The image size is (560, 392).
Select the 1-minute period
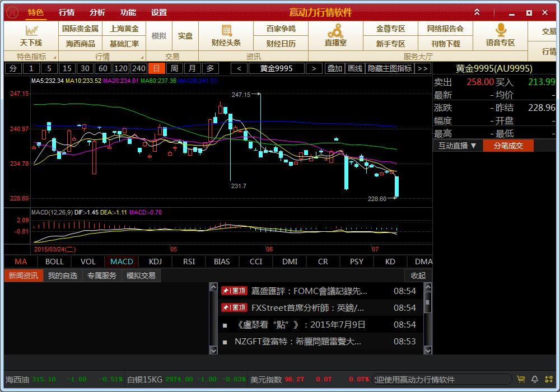pyautogui.click(x=31, y=68)
